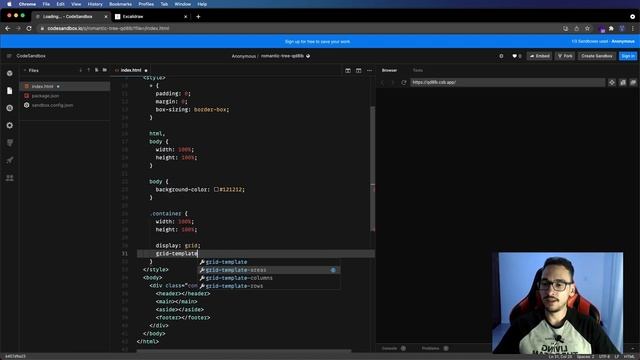
Task: Refresh the preview browser
Action: pyautogui.click(x=404, y=82)
